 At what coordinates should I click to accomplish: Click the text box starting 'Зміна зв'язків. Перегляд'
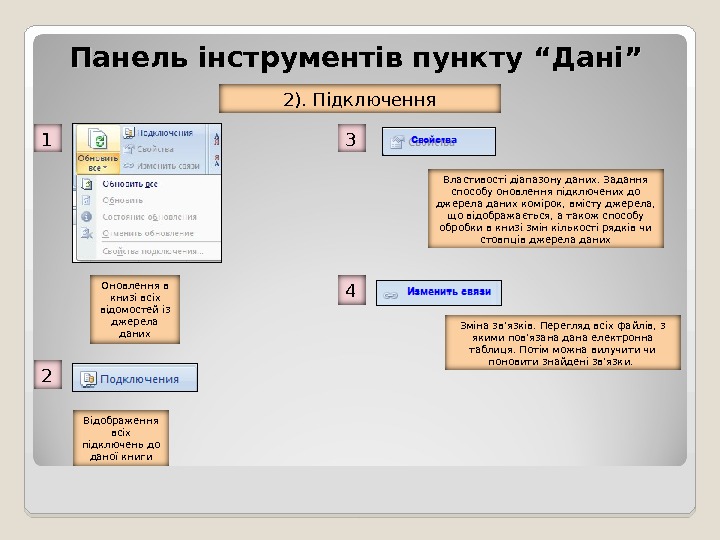[563, 343]
